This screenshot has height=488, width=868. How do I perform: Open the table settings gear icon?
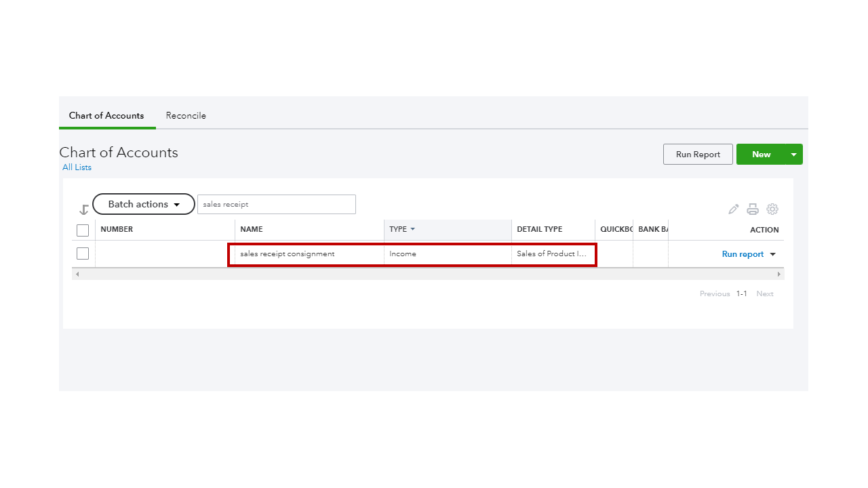772,209
